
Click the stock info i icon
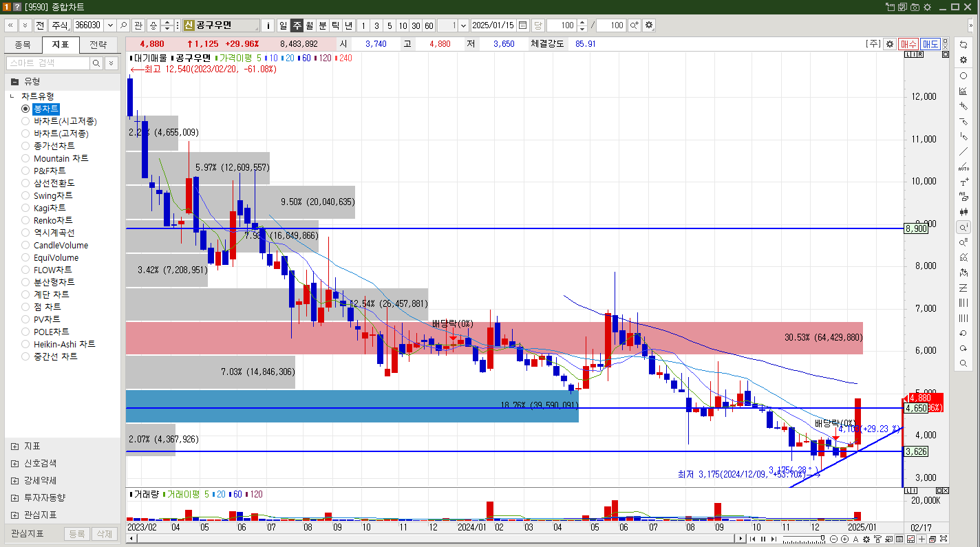click(268, 25)
